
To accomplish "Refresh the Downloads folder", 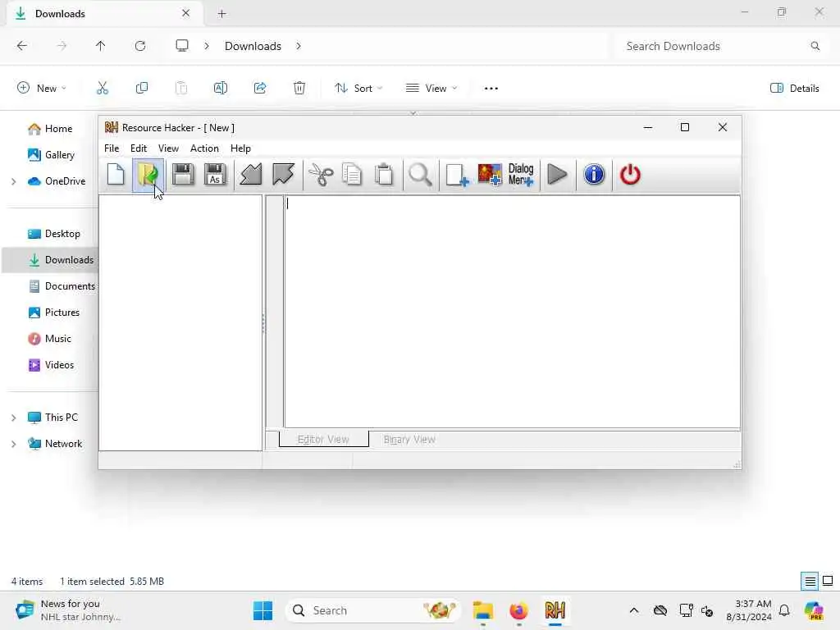I will click(x=140, y=46).
